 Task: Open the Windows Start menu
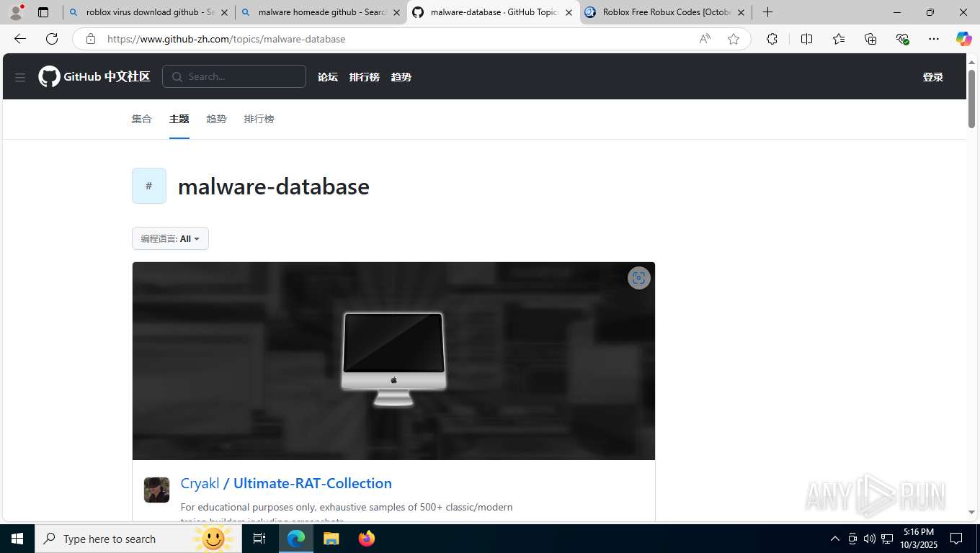coord(17,539)
